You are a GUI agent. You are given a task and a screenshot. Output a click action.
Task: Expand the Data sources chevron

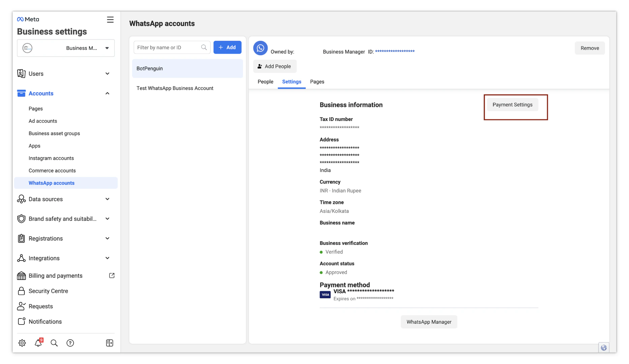point(108,199)
